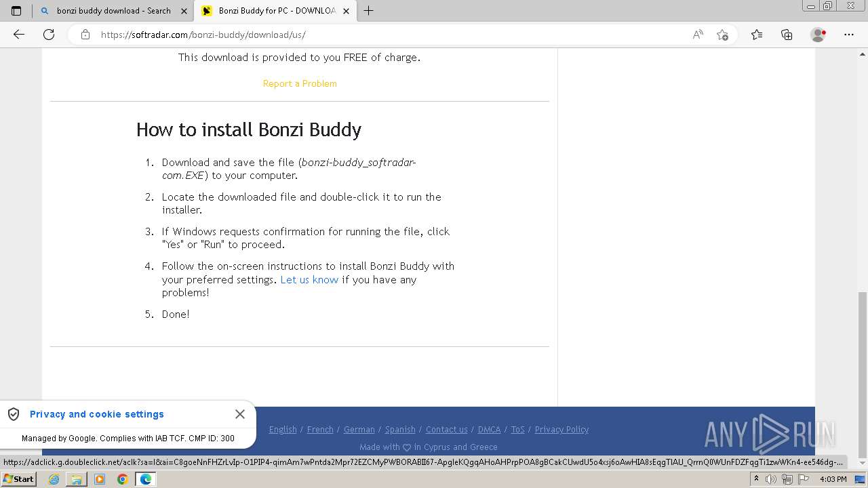Switch site language to French
This screenshot has height=488, width=868.
320,430
